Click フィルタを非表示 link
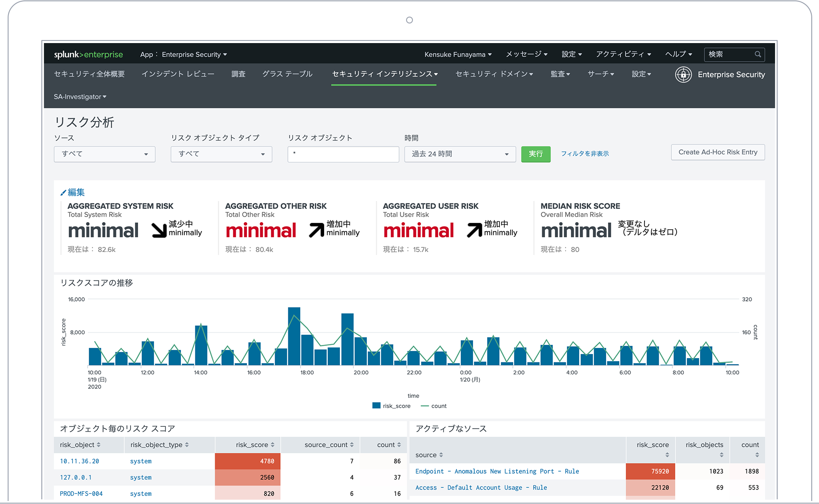The height and width of the screenshot is (504, 819). (x=585, y=154)
